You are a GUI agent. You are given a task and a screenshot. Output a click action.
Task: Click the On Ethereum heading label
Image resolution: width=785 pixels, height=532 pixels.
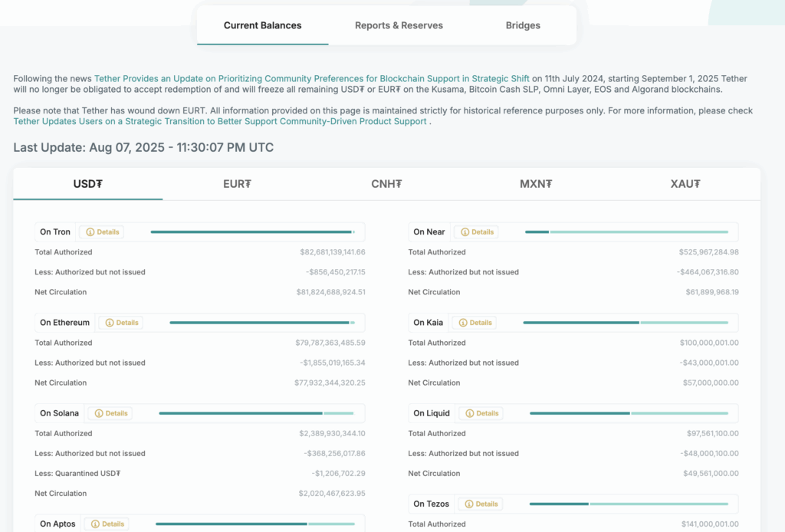[64, 323]
